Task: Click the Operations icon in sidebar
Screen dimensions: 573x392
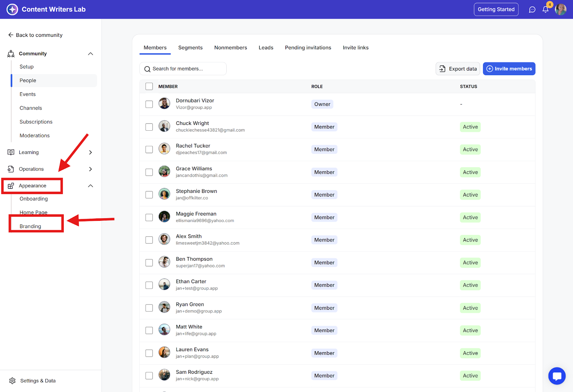Action: point(11,169)
